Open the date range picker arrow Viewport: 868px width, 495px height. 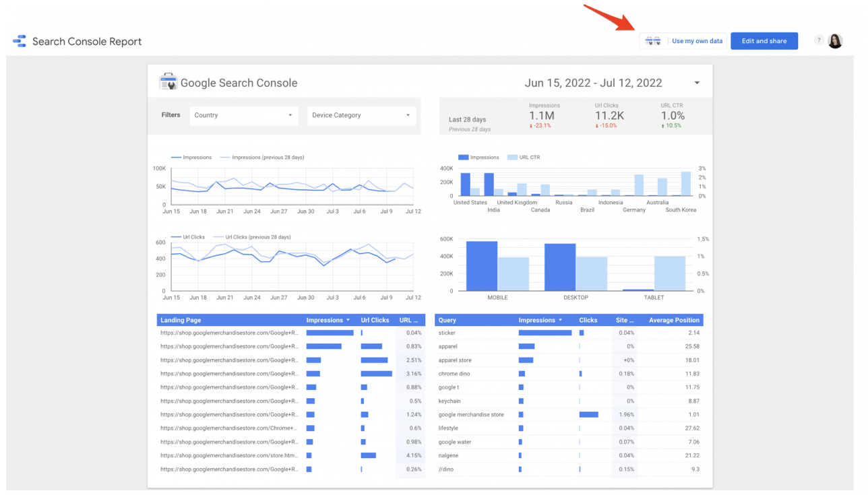pos(697,83)
